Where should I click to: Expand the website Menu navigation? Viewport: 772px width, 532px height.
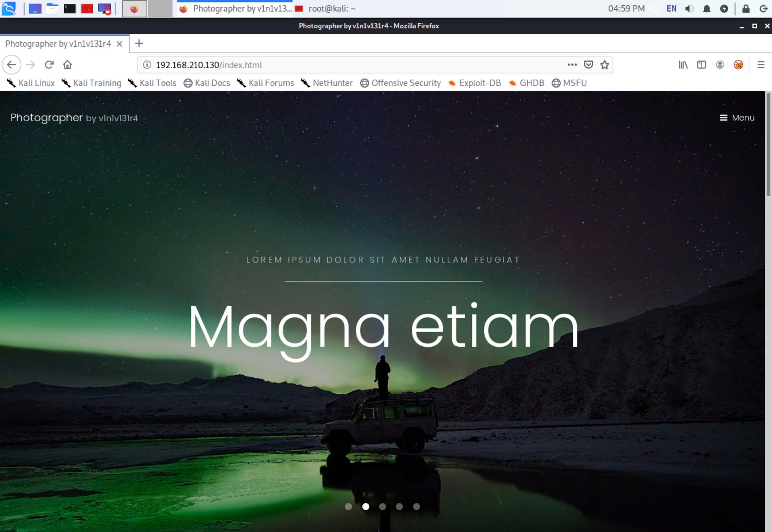coord(737,118)
